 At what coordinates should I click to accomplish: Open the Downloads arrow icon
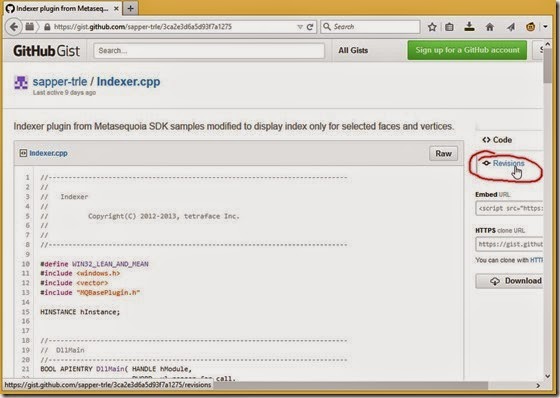pos(469,26)
